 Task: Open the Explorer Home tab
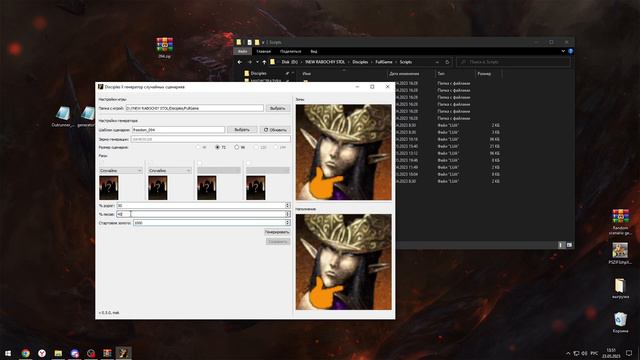click(x=263, y=51)
